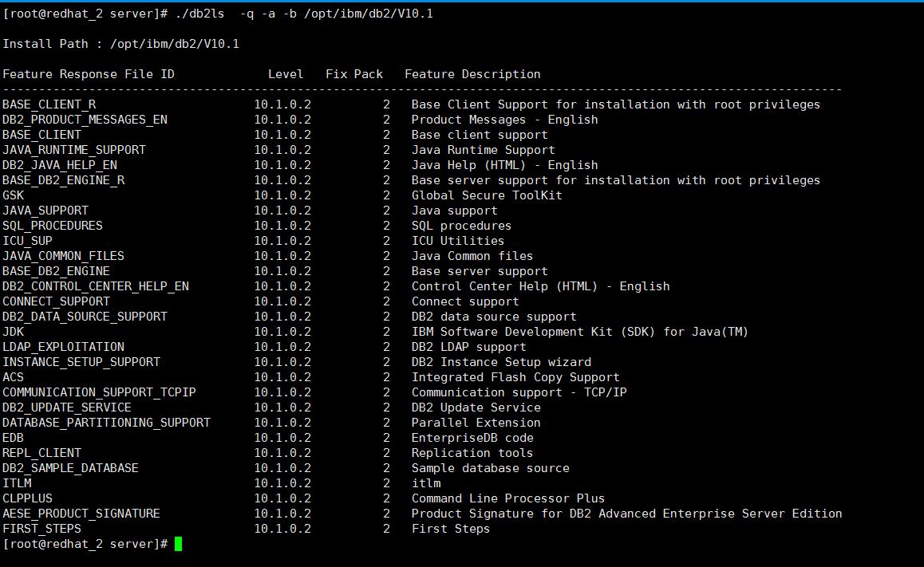Image resolution: width=924 pixels, height=567 pixels.
Task: Click 'Global Secure ToolKit' description
Action: click(487, 195)
